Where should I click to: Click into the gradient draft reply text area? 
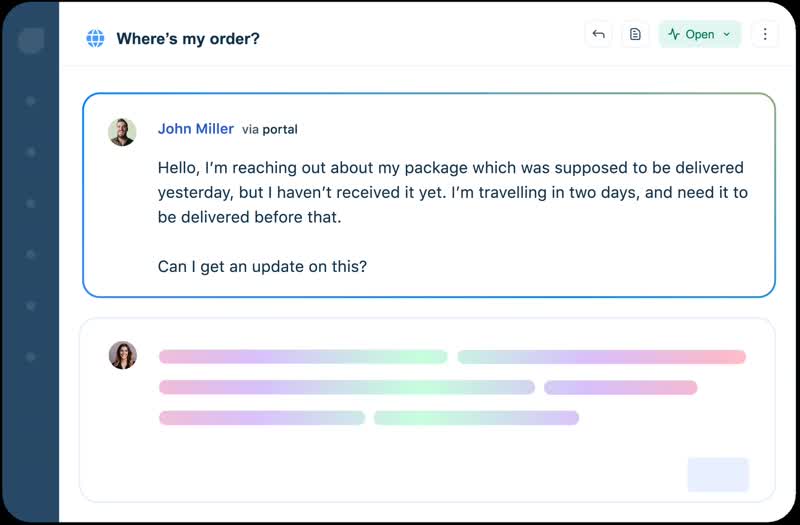click(452, 387)
